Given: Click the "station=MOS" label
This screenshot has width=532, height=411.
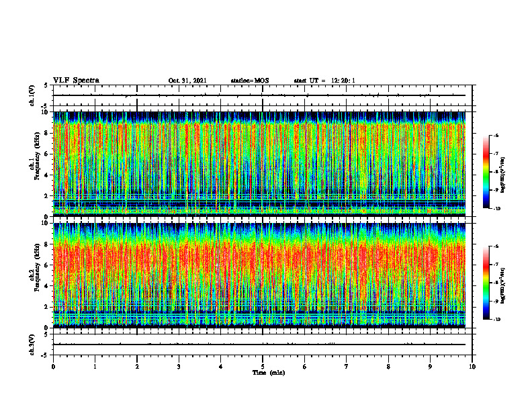Looking at the screenshot, I should pyautogui.click(x=250, y=81).
